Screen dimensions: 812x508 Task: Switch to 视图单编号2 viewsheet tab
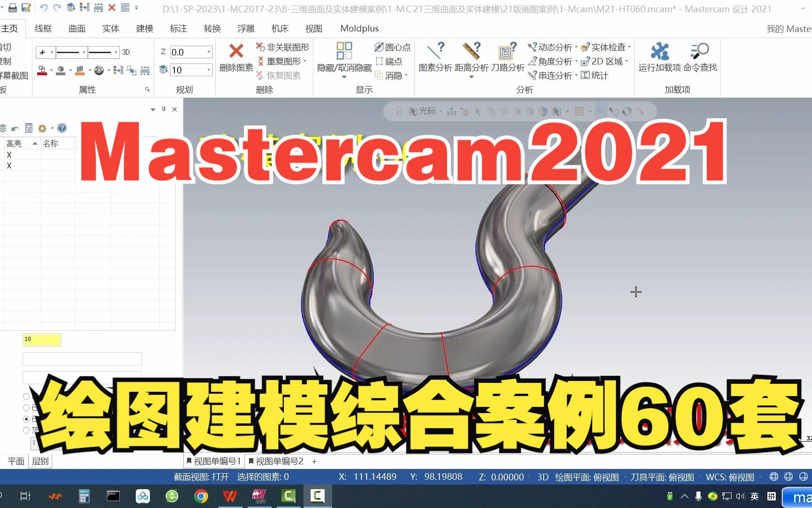click(276, 461)
